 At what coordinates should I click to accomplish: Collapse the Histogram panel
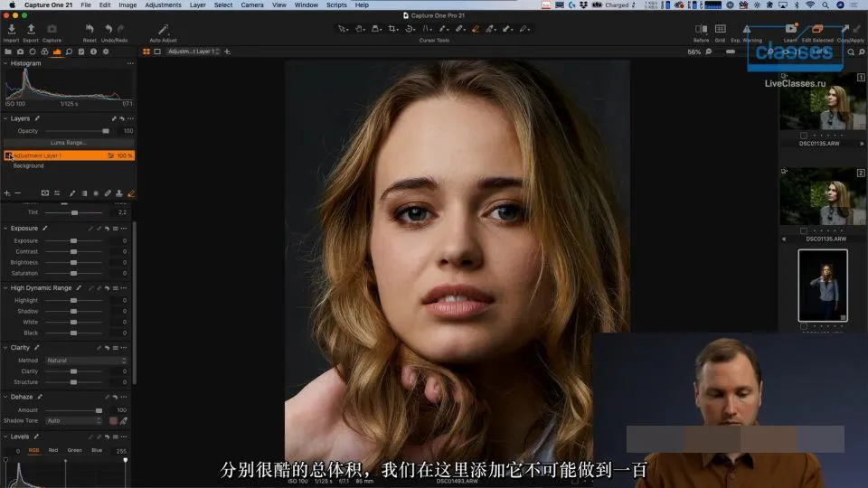(5, 63)
